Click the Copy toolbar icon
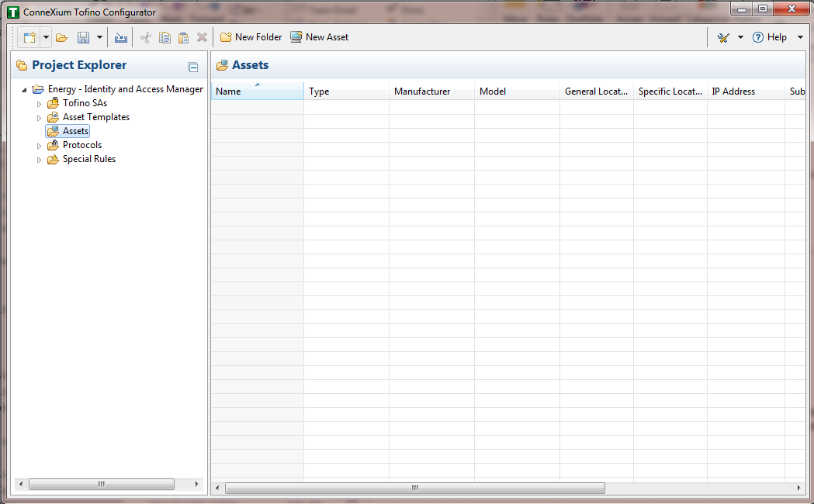 165,37
